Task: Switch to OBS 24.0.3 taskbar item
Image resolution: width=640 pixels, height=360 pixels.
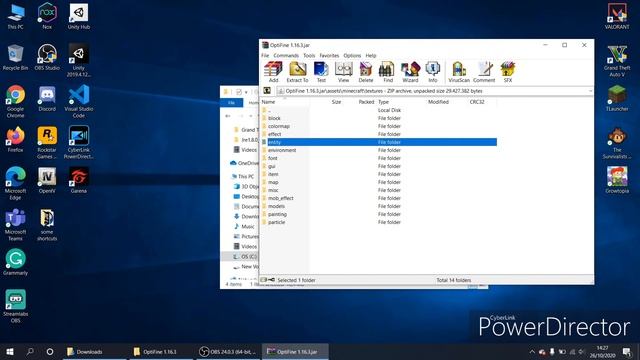Action: tap(228, 351)
